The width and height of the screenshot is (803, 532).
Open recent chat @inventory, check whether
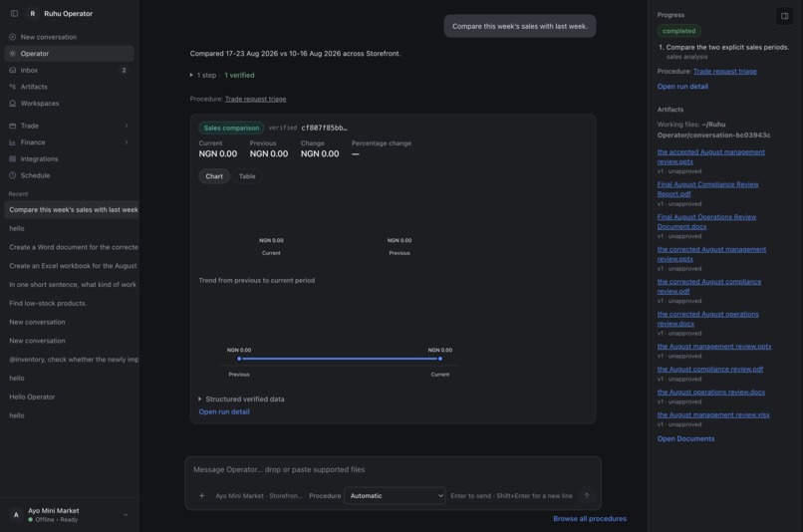pyautogui.click(x=72, y=360)
